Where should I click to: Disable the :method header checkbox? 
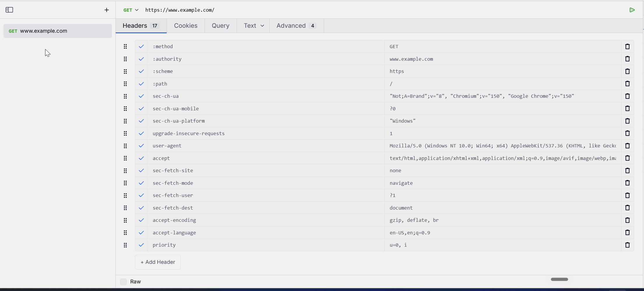pos(141,46)
